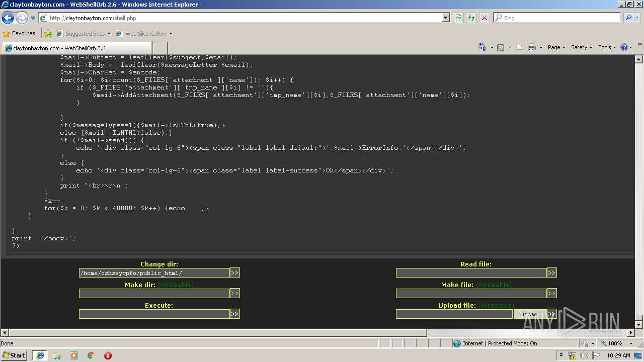Open the Safety menu
Screen dimensions: 644x362
click(x=581, y=47)
